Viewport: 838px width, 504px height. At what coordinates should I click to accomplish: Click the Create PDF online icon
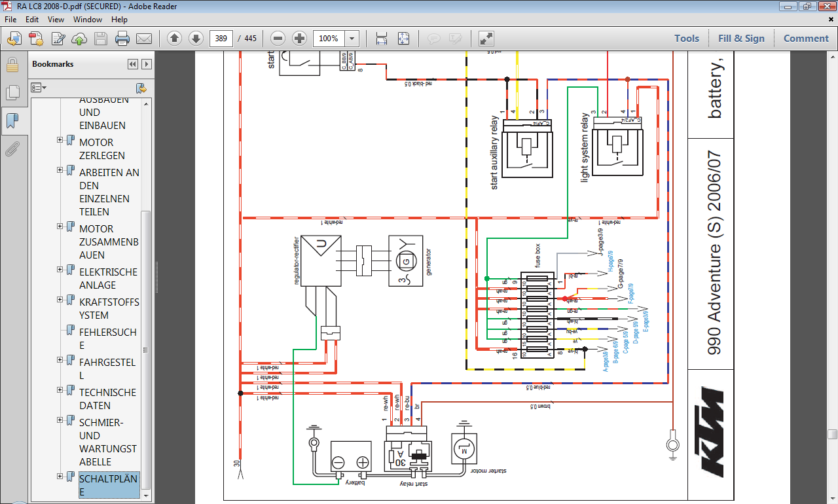click(35, 39)
